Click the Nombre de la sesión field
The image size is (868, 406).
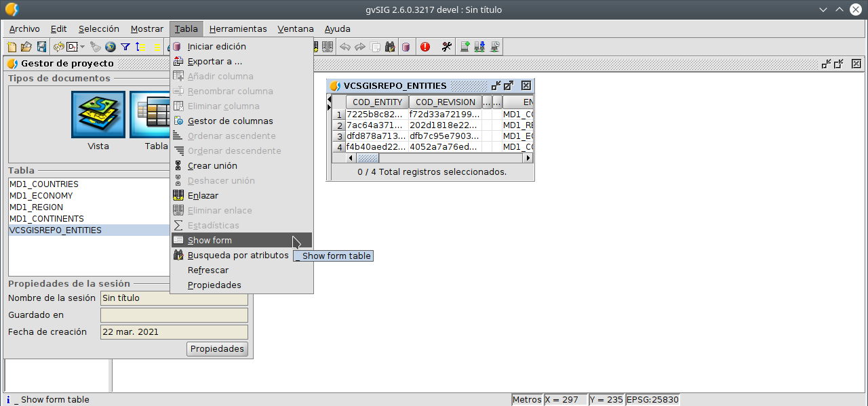(x=174, y=298)
